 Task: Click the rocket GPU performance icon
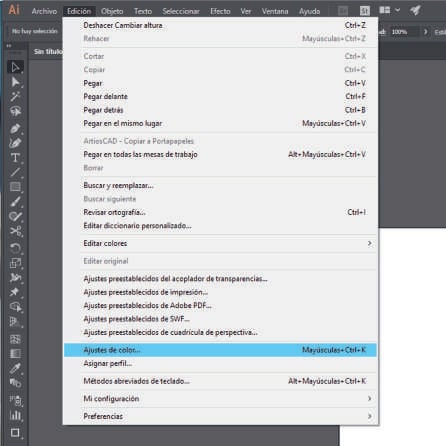coord(415,10)
